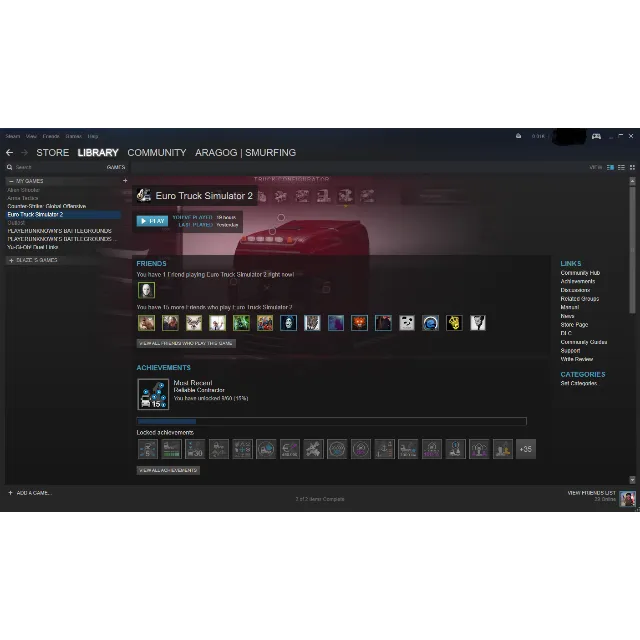Go forward with the right arrow
Viewport: 640px width, 640px height.
[x=24, y=153]
